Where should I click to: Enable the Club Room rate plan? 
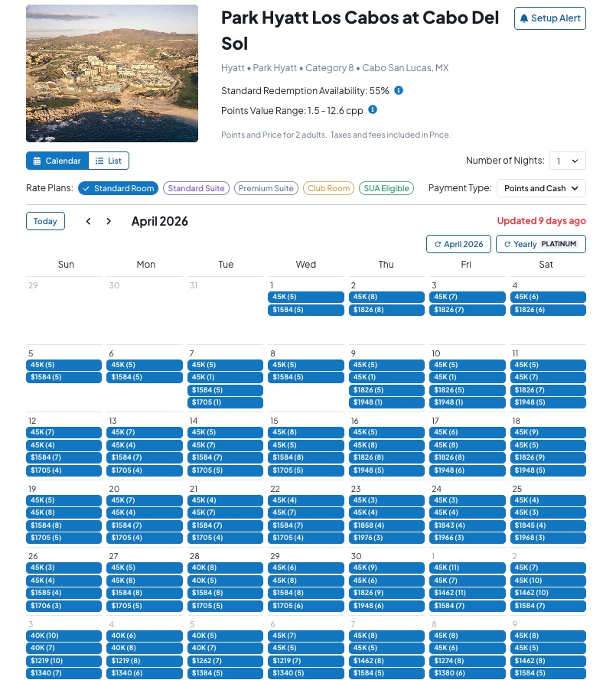pyautogui.click(x=329, y=188)
